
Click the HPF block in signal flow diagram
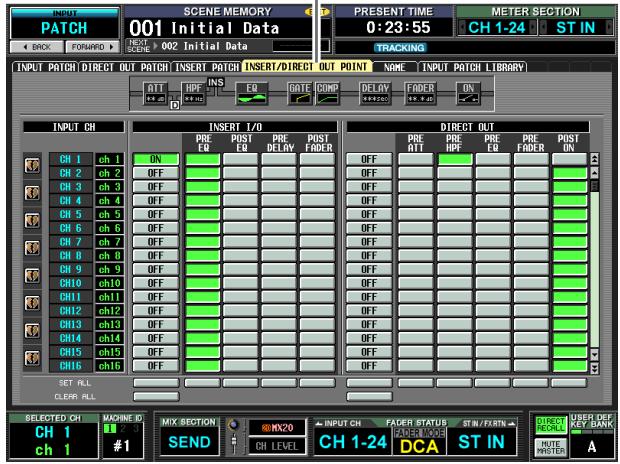pyautogui.click(x=193, y=93)
